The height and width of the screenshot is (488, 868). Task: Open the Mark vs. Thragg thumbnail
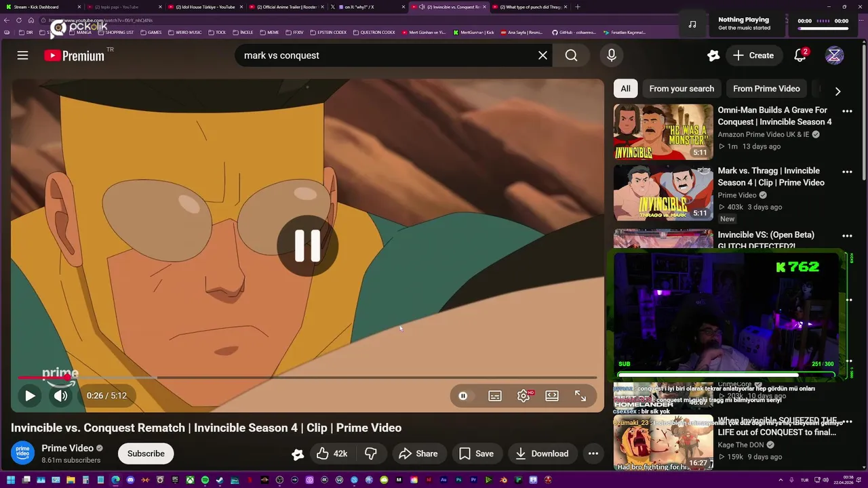point(663,192)
